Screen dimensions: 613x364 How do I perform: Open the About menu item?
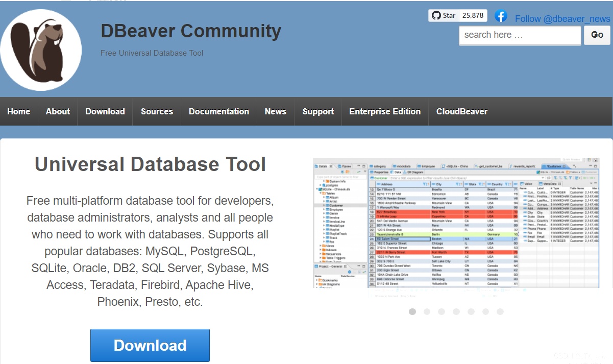[58, 111]
